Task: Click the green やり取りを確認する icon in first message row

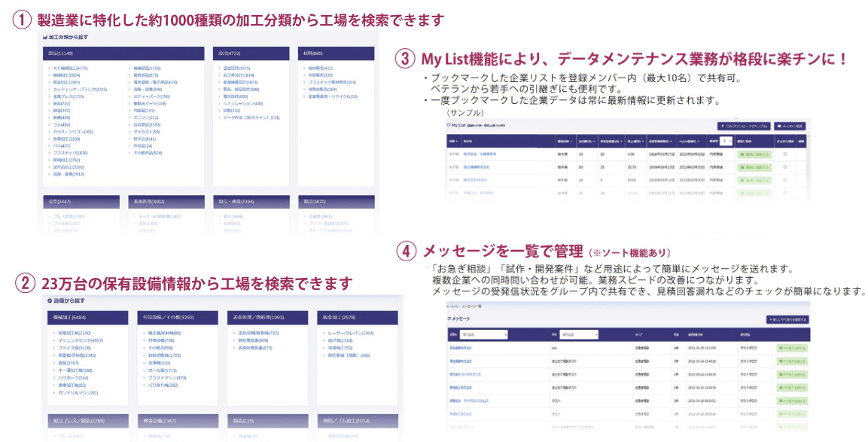Action: (779, 348)
